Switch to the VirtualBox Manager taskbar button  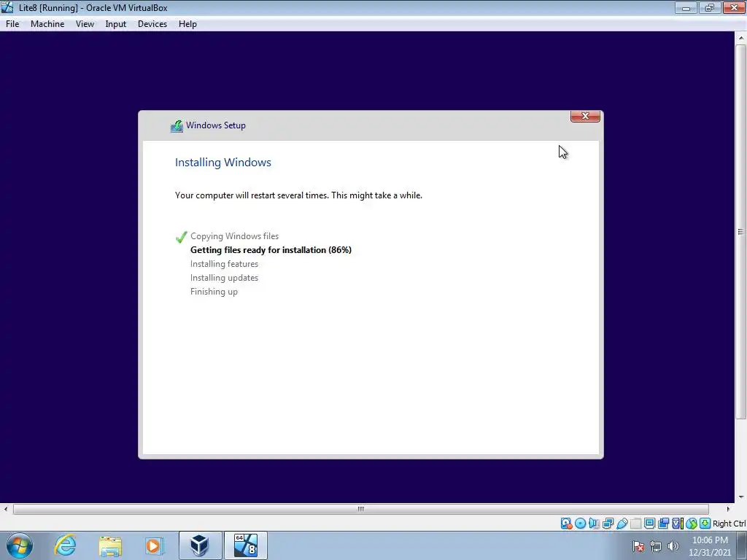(x=200, y=545)
